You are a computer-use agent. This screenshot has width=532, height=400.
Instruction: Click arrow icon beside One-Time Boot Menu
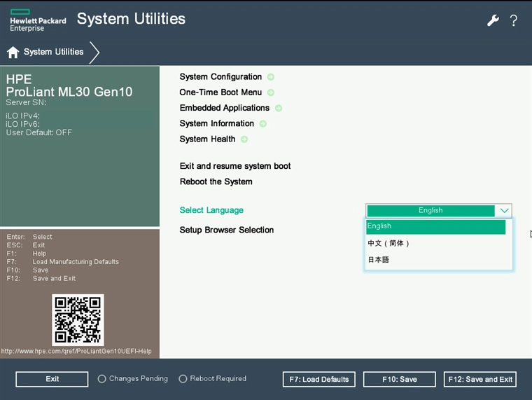point(271,92)
